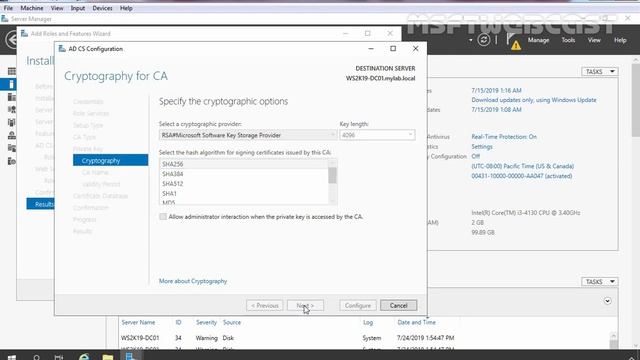The image size is (640, 360).
Task: Open Real-Time Protection: On link
Action: pos(504,137)
